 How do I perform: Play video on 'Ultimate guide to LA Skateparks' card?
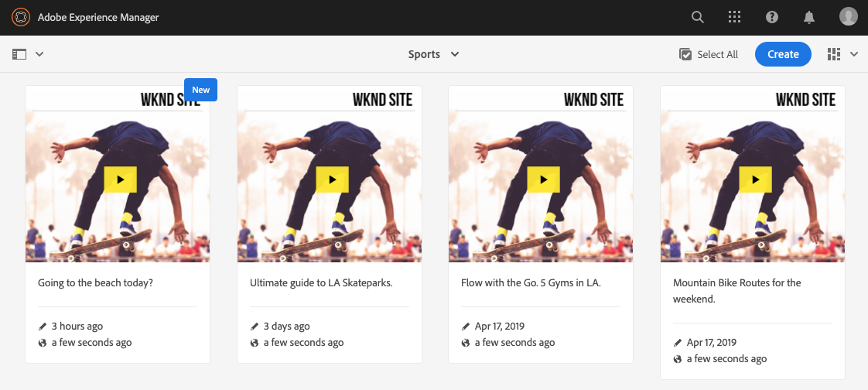[x=332, y=180]
